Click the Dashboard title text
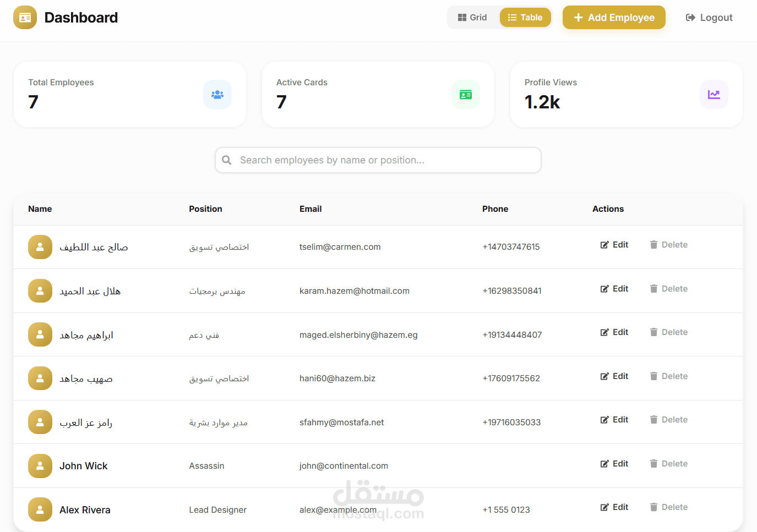Image resolution: width=757 pixels, height=532 pixels. coord(81,18)
